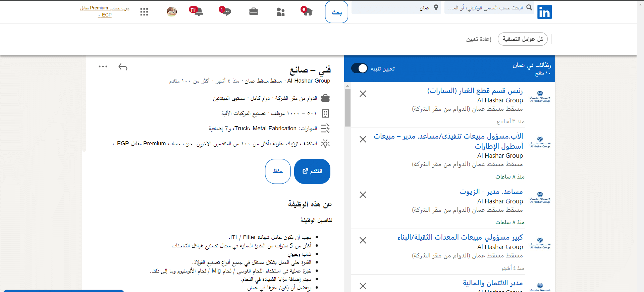
Task: Open the three-dots more options
Action: pyautogui.click(x=103, y=66)
